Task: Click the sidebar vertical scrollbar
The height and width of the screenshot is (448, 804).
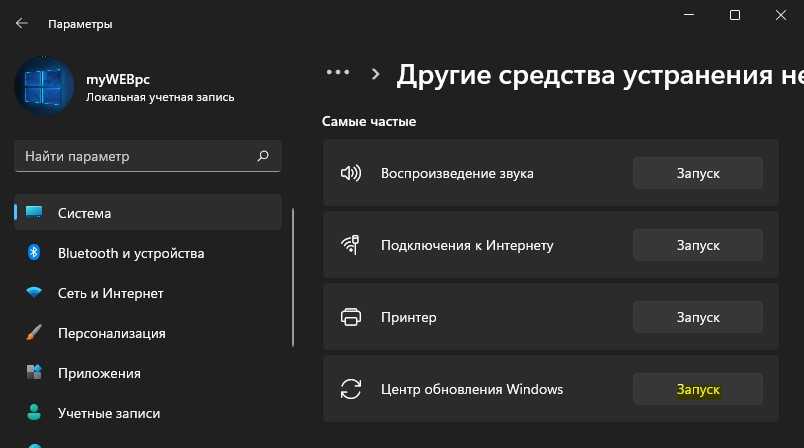Action: pyautogui.click(x=293, y=277)
